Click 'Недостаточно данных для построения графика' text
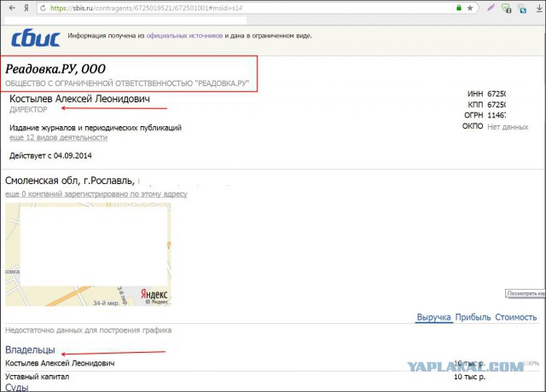The image size is (546, 392). tap(89, 330)
